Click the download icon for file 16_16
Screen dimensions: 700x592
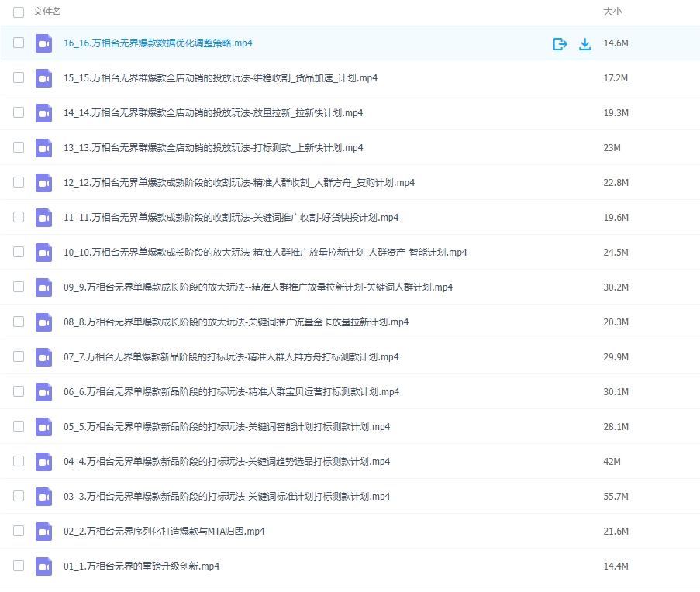tap(585, 43)
